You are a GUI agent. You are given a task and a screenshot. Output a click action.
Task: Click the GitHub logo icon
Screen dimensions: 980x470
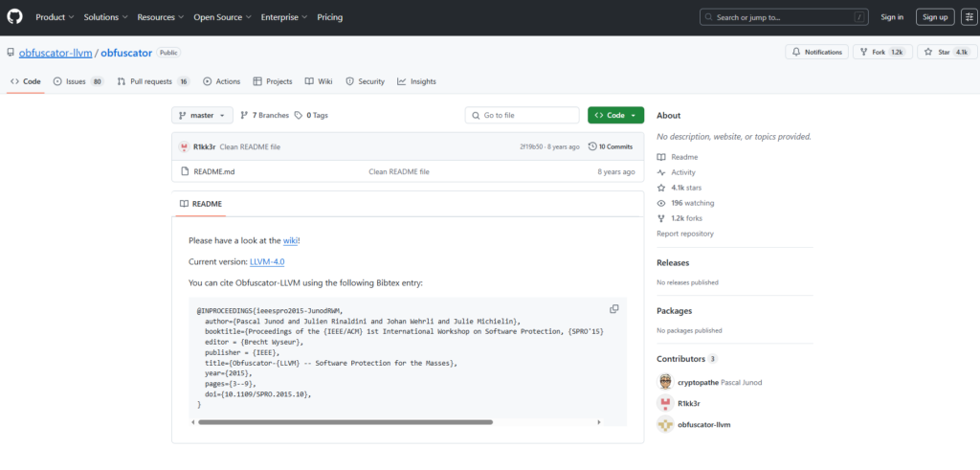14,17
